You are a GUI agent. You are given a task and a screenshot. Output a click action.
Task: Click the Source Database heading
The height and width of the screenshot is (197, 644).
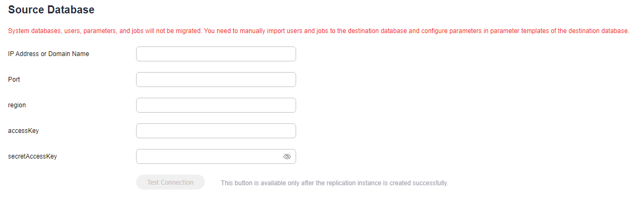coord(51,10)
